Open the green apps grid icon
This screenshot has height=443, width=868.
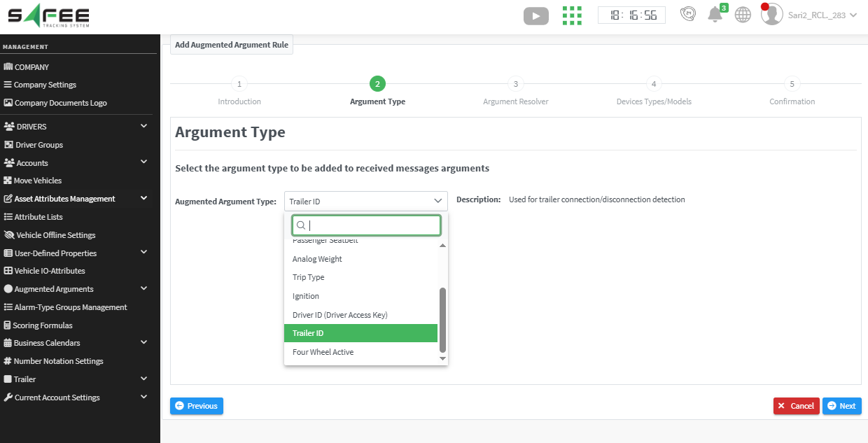[x=572, y=15]
